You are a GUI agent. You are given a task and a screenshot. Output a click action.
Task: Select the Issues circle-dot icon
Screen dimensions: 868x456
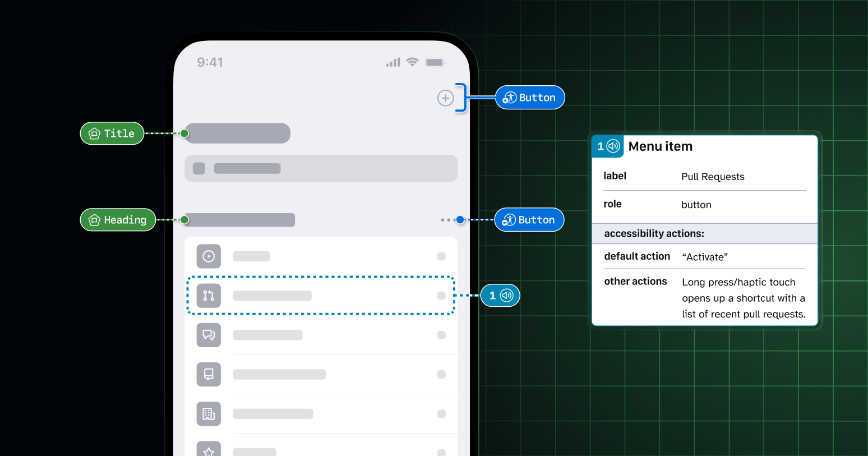pos(209,256)
